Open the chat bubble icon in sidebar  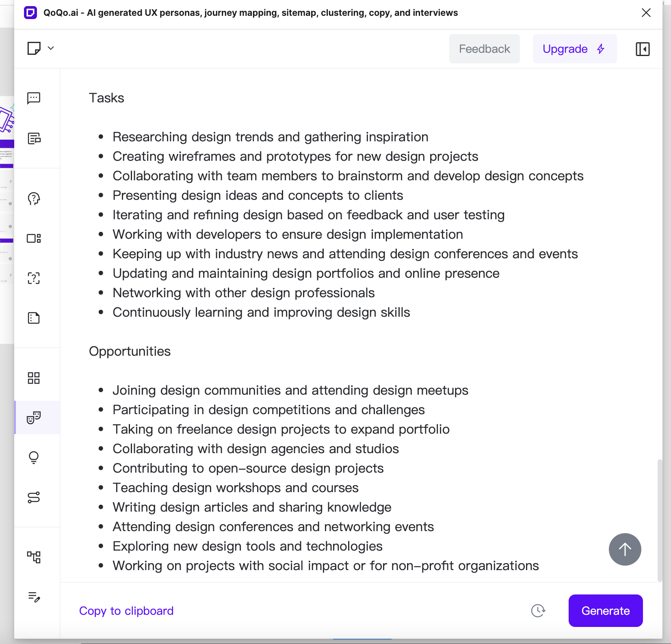click(x=34, y=98)
